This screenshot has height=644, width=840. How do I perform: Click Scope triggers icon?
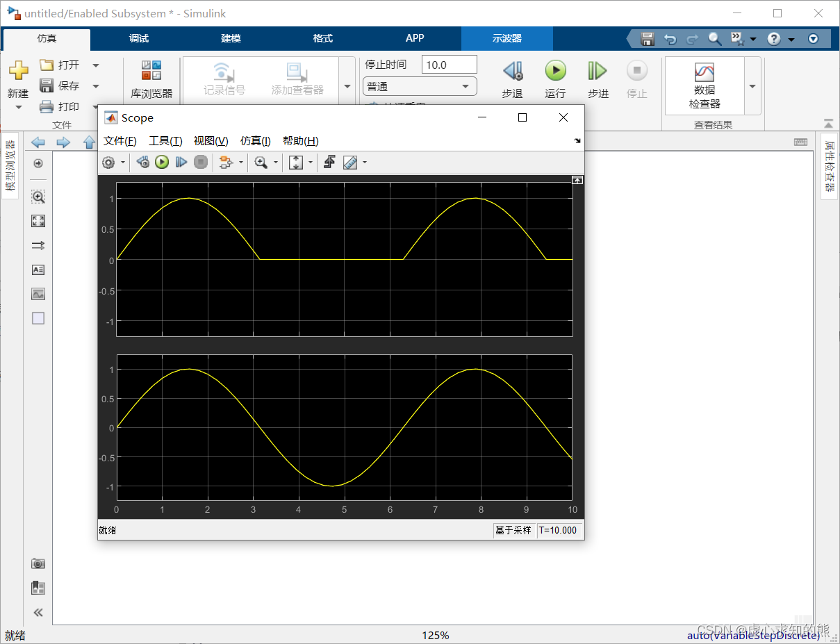pyautogui.click(x=330, y=163)
